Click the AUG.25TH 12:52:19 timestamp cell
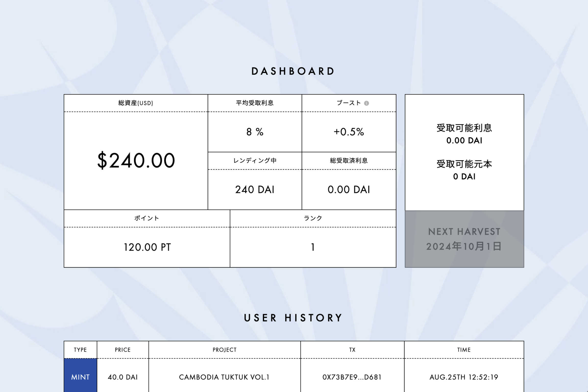 pyautogui.click(x=464, y=377)
